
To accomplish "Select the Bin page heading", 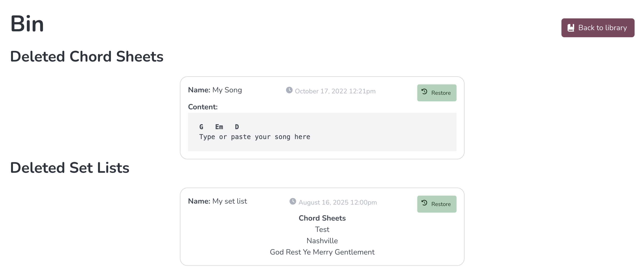I will (27, 24).
